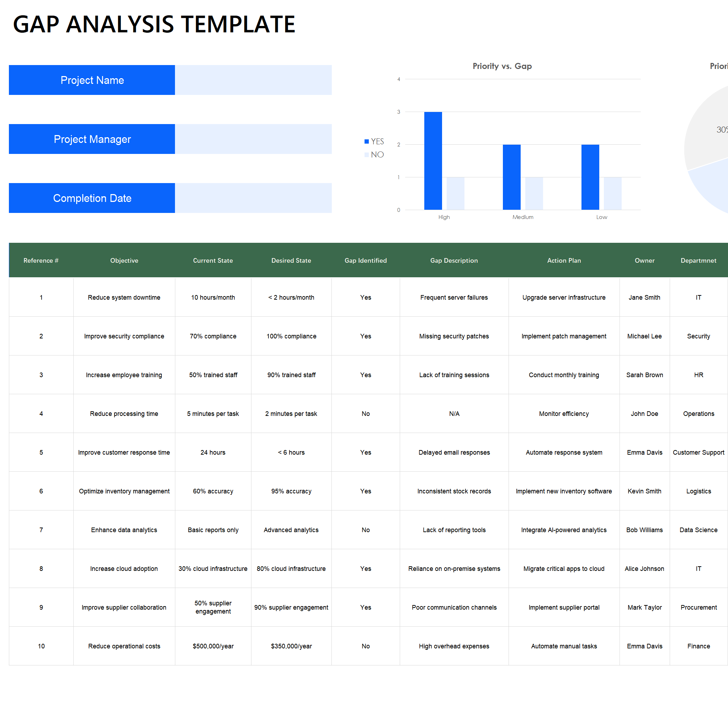The width and height of the screenshot is (728, 701).
Task: Click the NO legend color swatch
Action: click(x=367, y=155)
